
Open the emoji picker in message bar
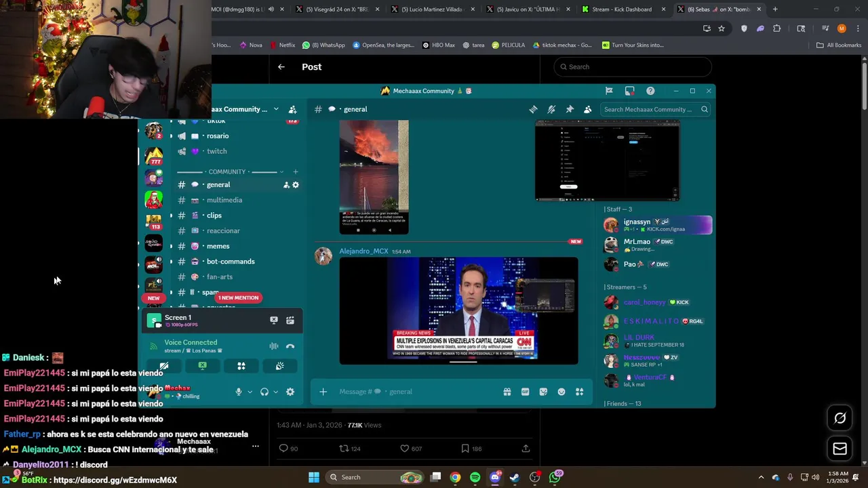point(561,392)
